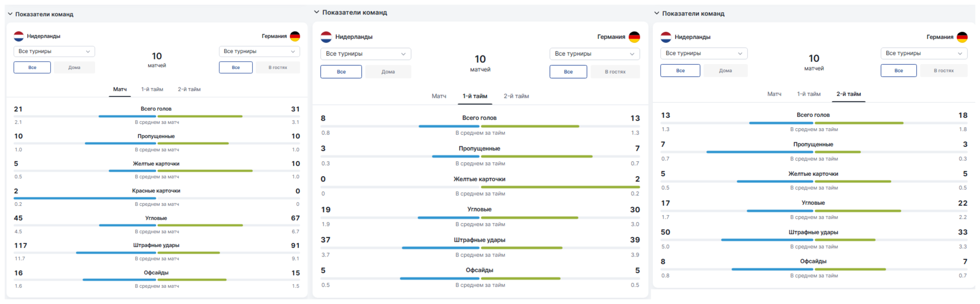Click Штрафные удары value 50 in the right panel

[x=665, y=232]
